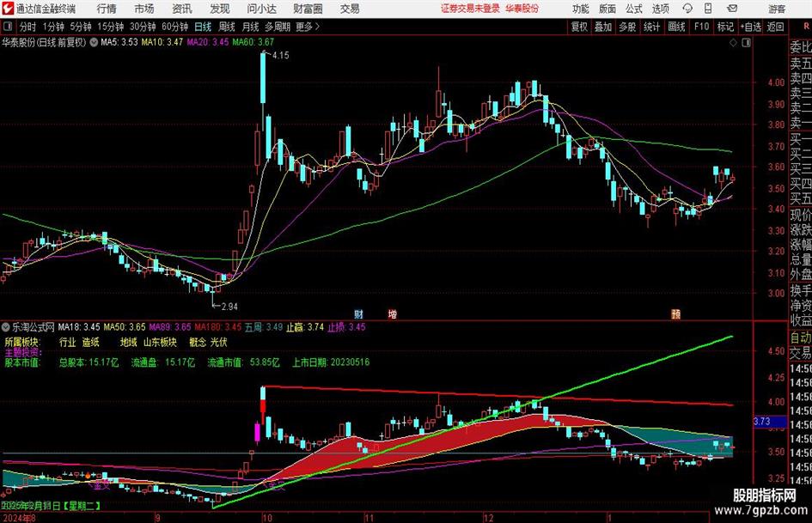Image resolution: width=812 pixels, height=523 pixels.
Task: Open the mobile phone icon in title bar
Action: tap(708, 9)
